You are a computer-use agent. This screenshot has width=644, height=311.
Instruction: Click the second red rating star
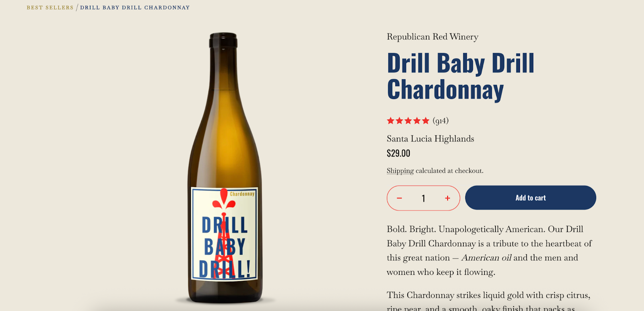[x=399, y=121]
